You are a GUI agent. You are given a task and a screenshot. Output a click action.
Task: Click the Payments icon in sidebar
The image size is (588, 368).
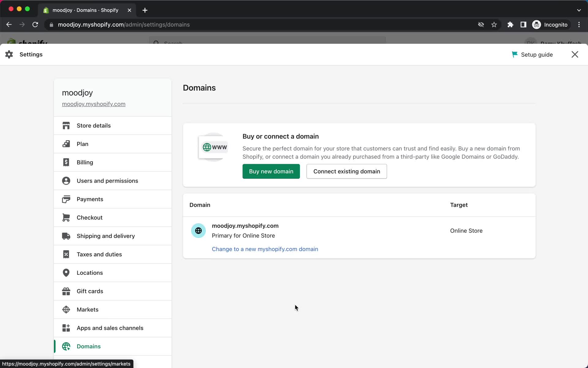click(x=66, y=199)
